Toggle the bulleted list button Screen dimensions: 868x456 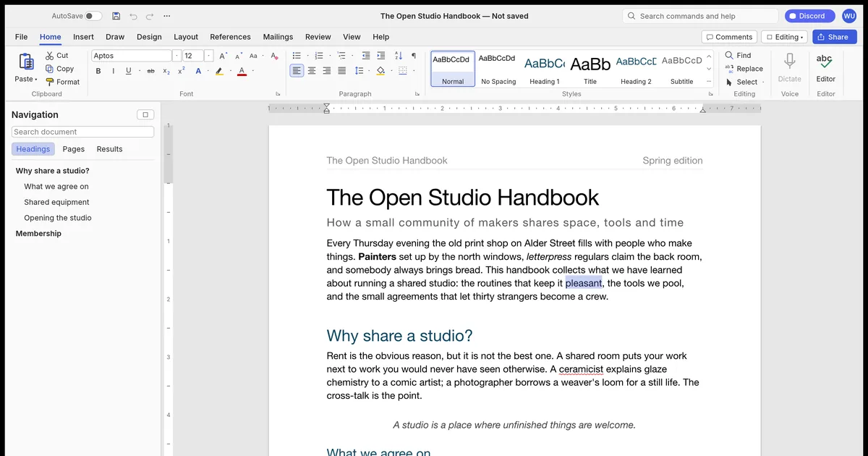tap(297, 56)
